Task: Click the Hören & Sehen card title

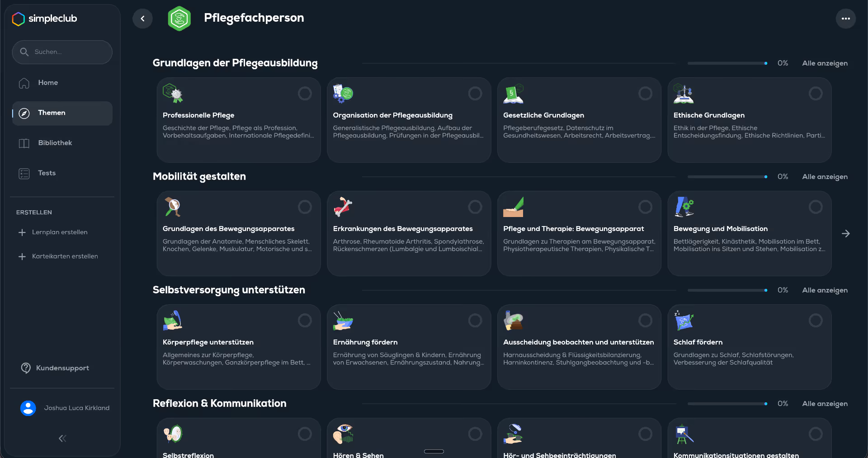Action: (358, 454)
